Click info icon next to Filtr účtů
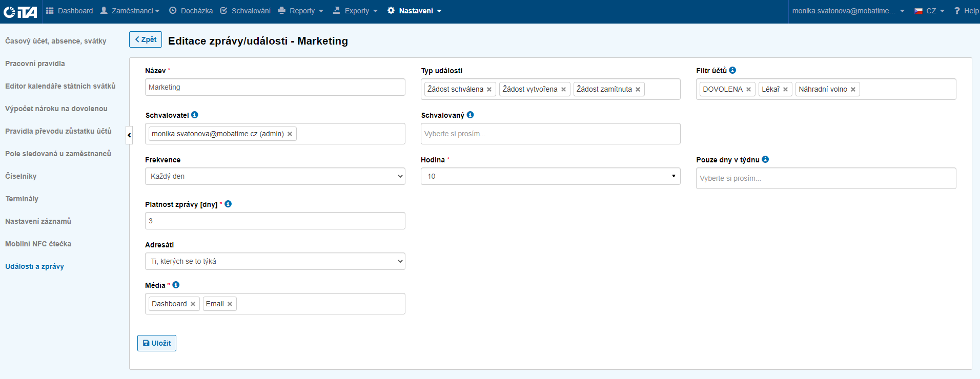980x379 pixels. point(732,70)
